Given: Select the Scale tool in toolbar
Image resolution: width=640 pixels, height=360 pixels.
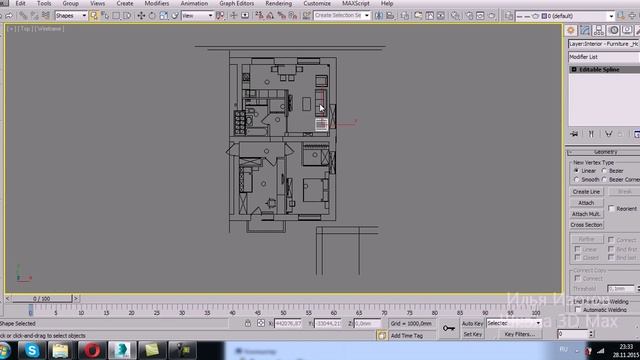Looking at the screenshot, I should [x=163, y=16].
